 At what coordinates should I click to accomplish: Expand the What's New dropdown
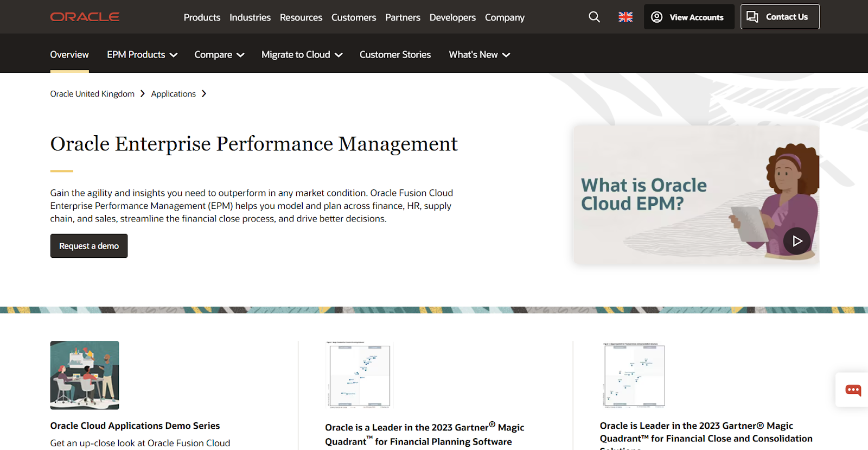coord(480,54)
